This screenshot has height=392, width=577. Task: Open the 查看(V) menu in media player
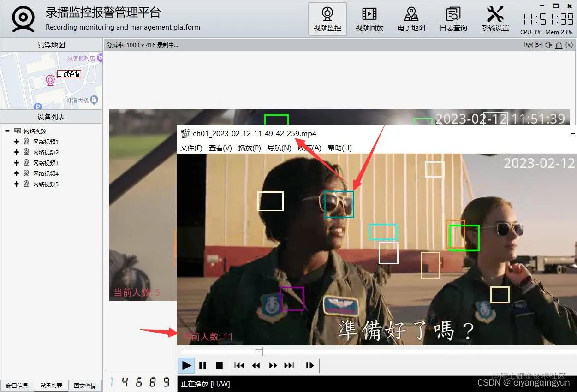point(220,148)
